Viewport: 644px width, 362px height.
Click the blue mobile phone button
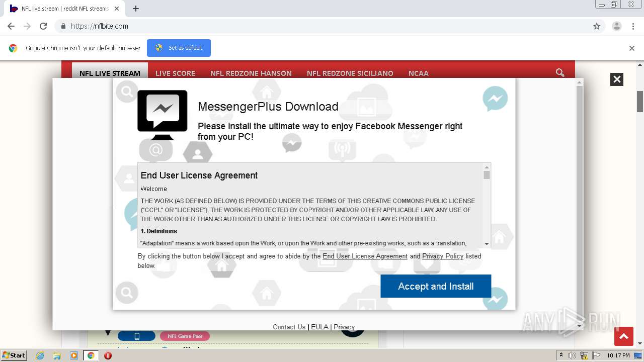[x=136, y=336]
